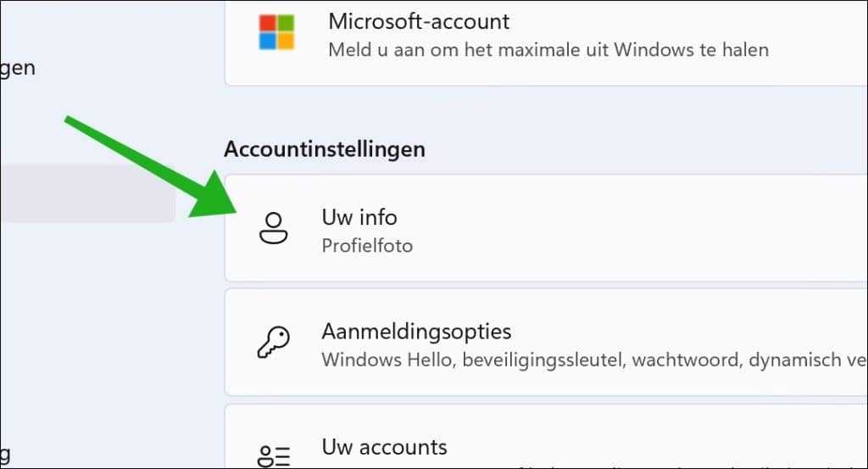Click the accounts list icon beside Uw accounts
Image resolution: width=868 pixels, height=469 pixels.
pos(274,456)
